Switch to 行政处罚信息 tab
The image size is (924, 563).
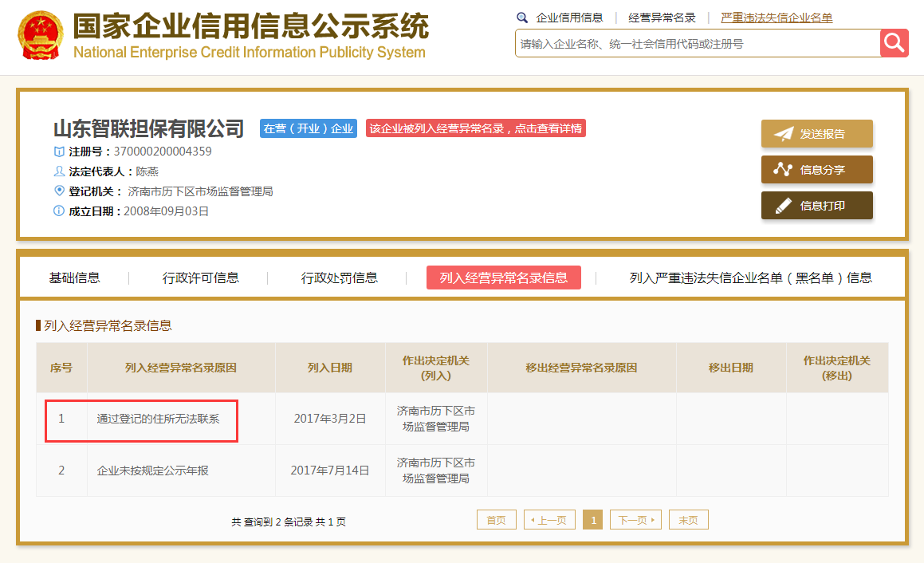point(340,278)
